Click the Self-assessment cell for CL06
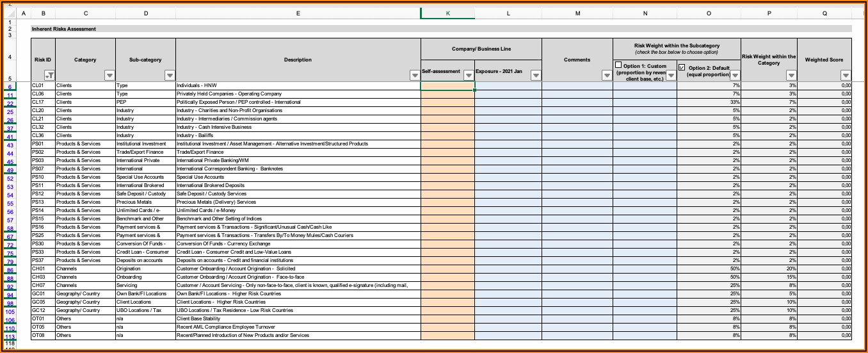Image resolution: width=868 pixels, height=353 pixels. coord(447,94)
